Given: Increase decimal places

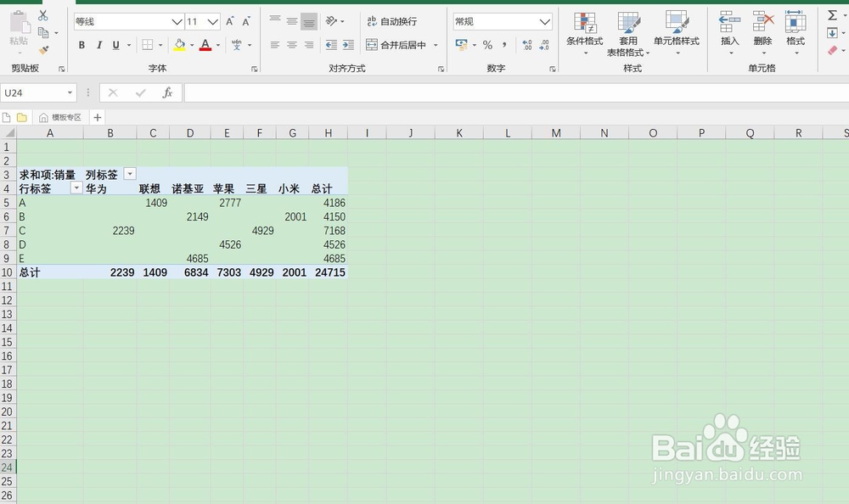Looking at the screenshot, I should pos(527,45).
